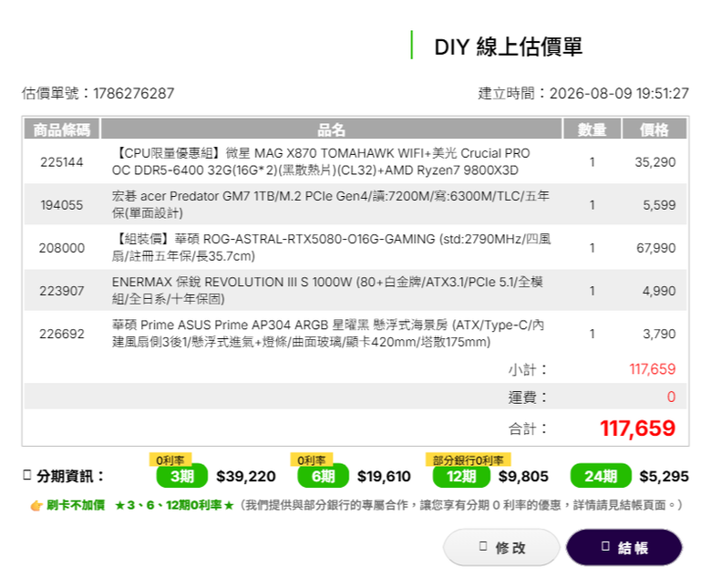Click the 小計 label
The height and width of the screenshot is (588, 711).
coord(528,369)
